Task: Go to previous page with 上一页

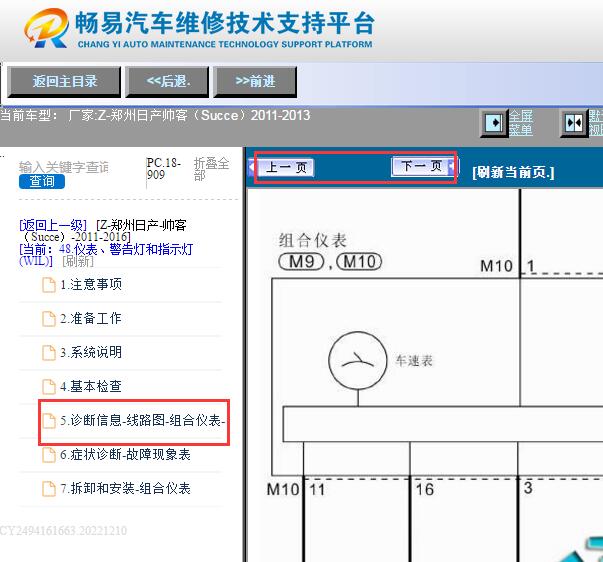Action: [x=282, y=167]
